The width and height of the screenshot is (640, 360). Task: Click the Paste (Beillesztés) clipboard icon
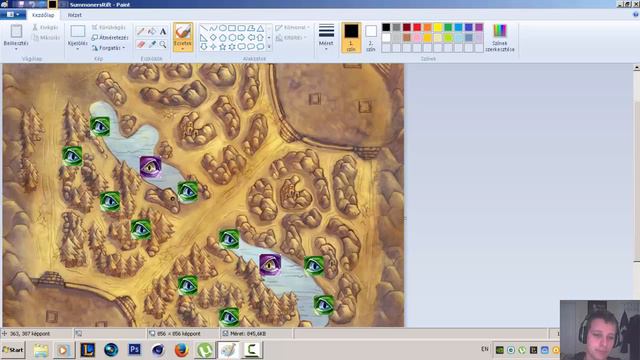click(x=16, y=31)
